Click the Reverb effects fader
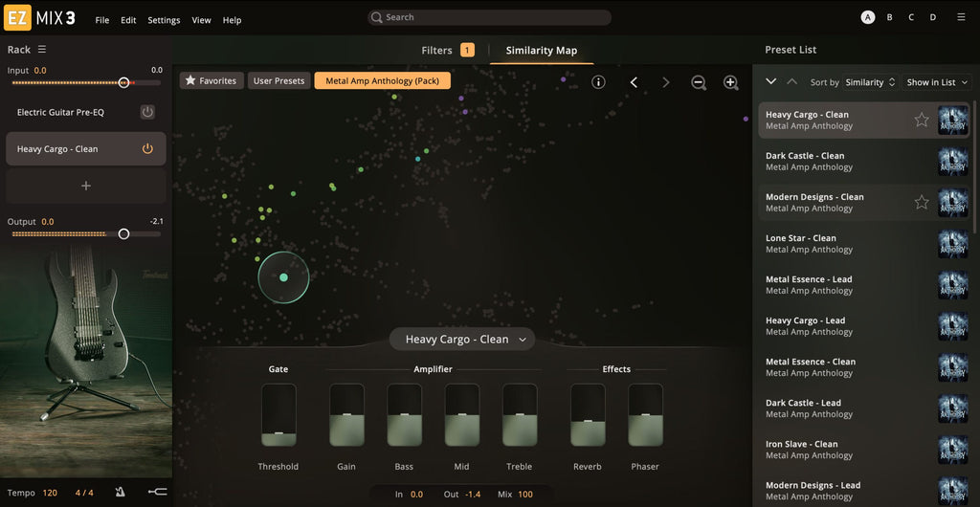Viewport: 980px width, 507px height. point(588,415)
